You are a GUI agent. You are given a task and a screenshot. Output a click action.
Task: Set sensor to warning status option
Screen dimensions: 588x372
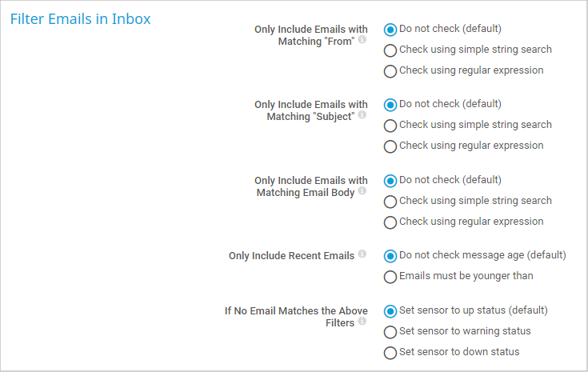tap(390, 332)
